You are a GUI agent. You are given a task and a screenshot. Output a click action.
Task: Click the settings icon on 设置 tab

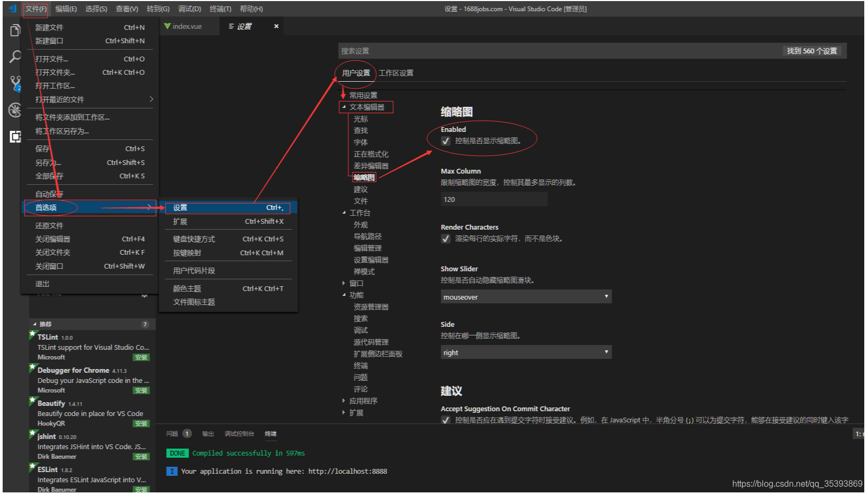pyautogui.click(x=231, y=26)
